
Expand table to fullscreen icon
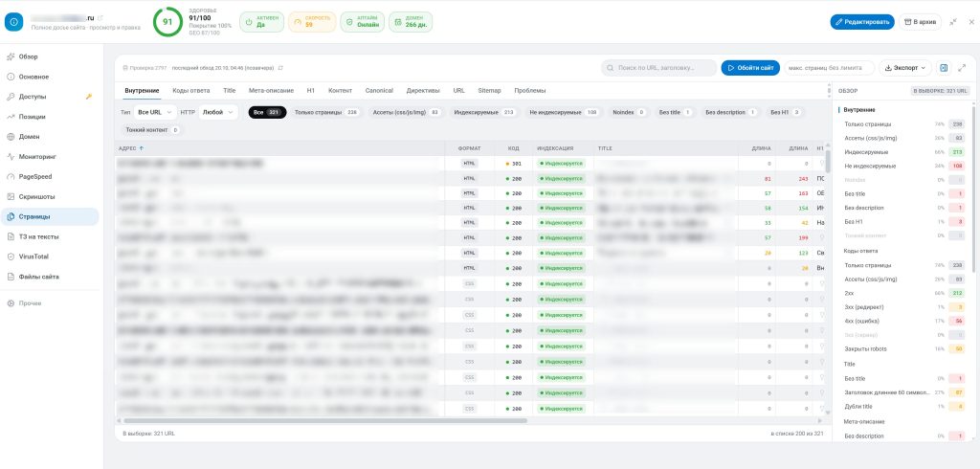coord(962,68)
